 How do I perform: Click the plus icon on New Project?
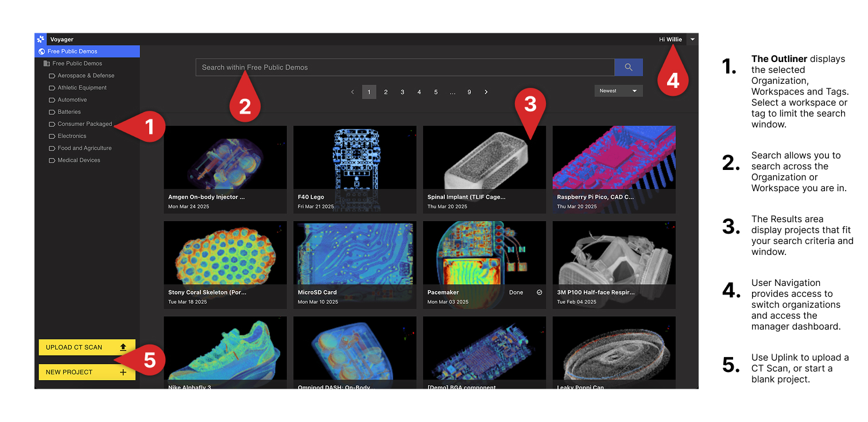(123, 372)
